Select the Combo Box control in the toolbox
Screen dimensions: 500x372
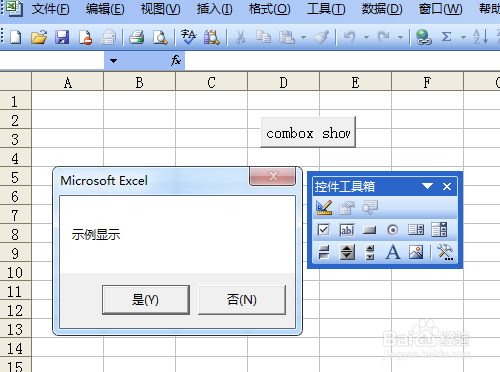point(439,230)
